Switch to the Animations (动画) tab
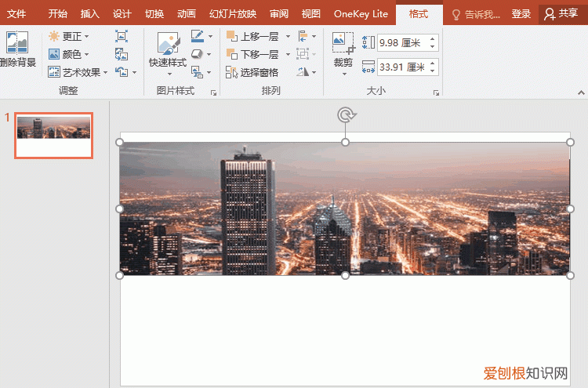 [x=187, y=13]
